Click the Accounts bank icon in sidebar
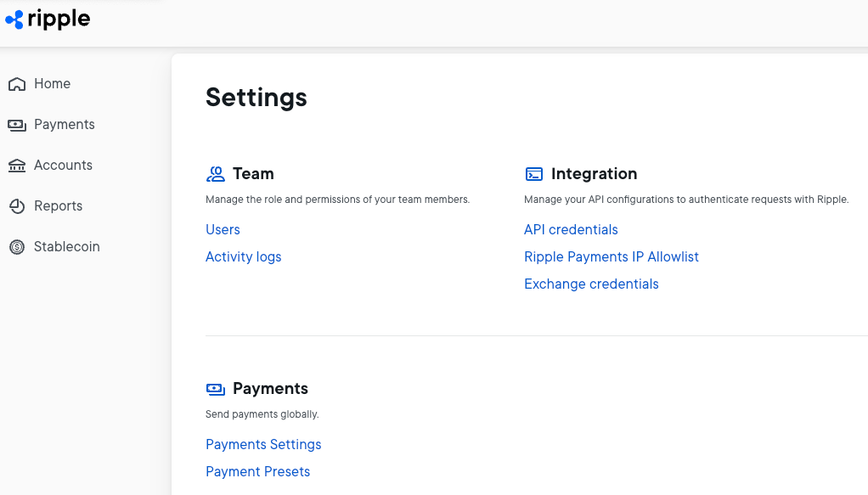 (x=16, y=166)
